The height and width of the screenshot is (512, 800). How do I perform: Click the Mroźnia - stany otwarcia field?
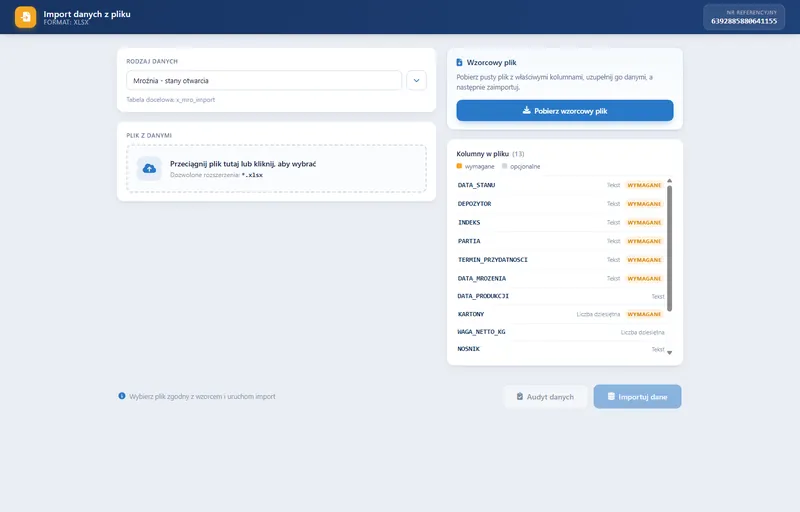coord(264,81)
